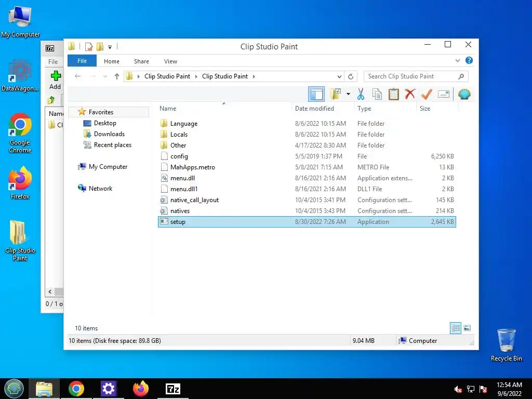Go back with the back arrow
The width and height of the screenshot is (532, 399).
coord(78,76)
